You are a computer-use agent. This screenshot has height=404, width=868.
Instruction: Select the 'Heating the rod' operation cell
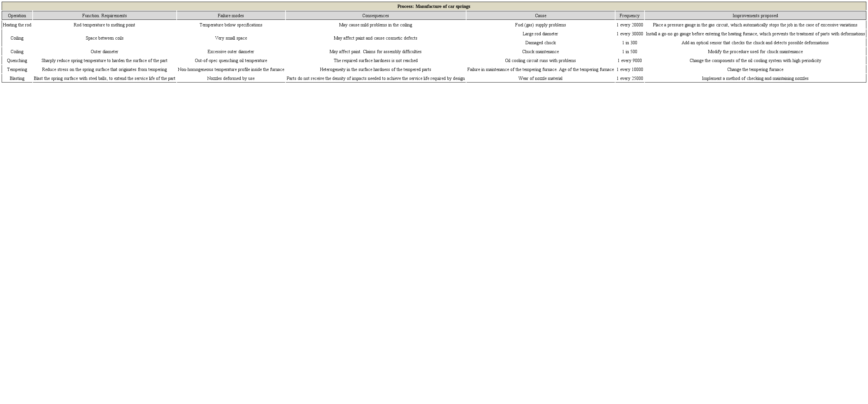pyautogui.click(x=17, y=25)
